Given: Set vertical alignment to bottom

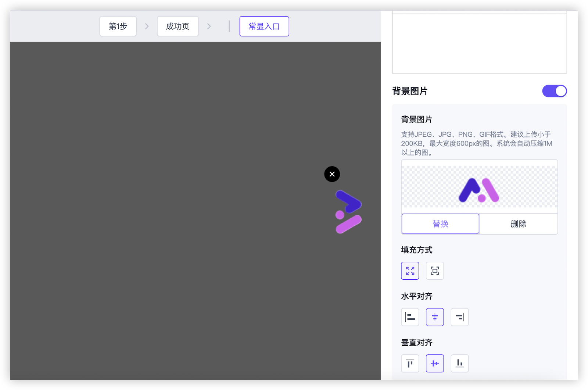Looking at the screenshot, I should pyautogui.click(x=459, y=364).
